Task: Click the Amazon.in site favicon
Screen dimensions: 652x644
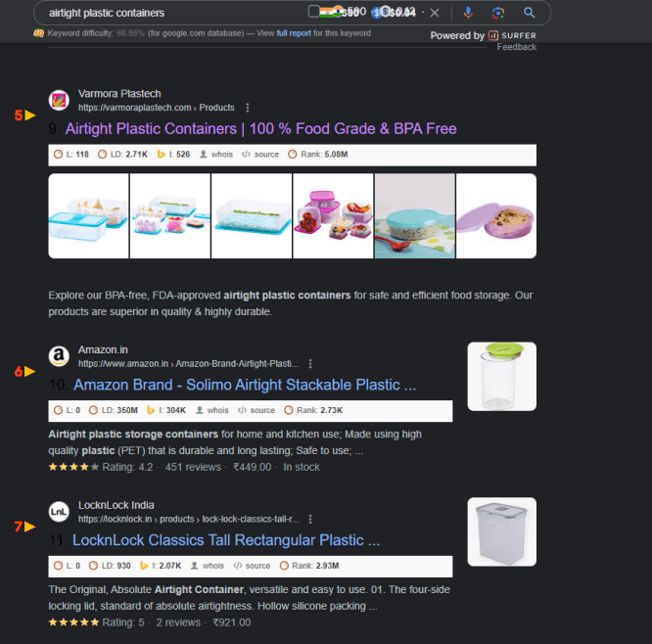Action: coord(59,356)
